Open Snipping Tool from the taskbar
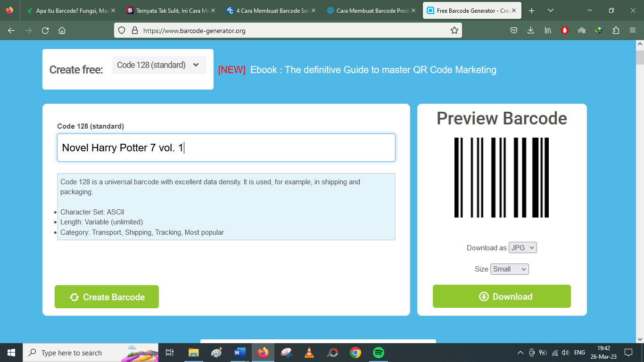This screenshot has width=644, height=362. click(286, 353)
